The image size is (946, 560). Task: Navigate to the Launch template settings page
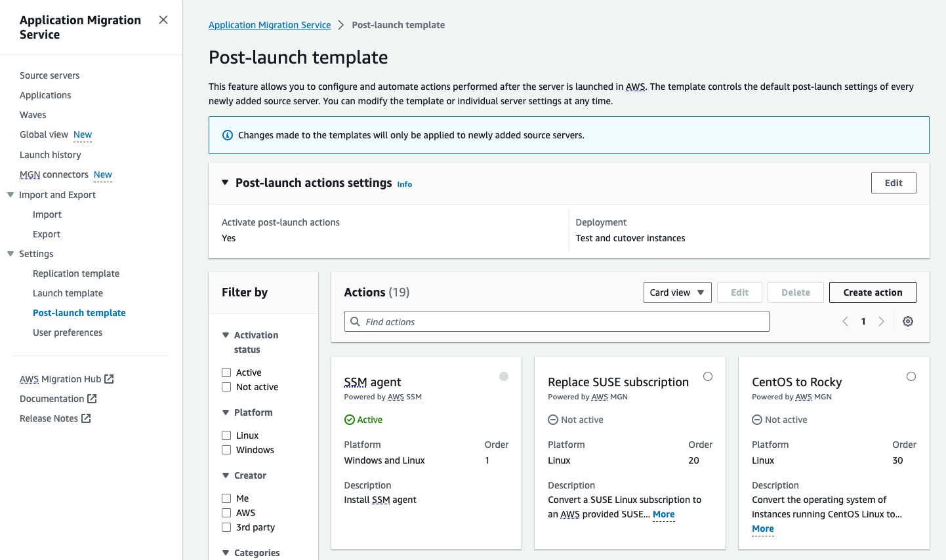(68, 292)
